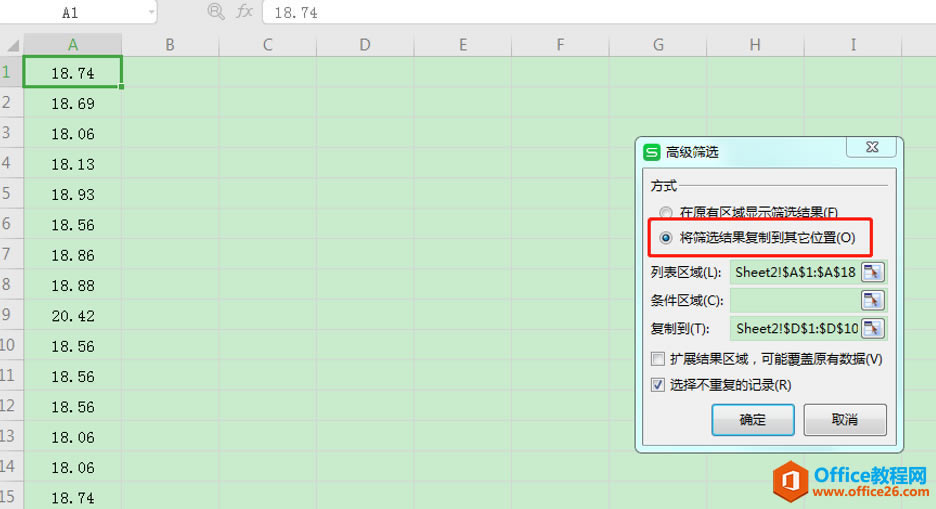The width and height of the screenshot is (936, 509).
Task: Click cell A4 containing 18.13
Action: point(73,164)
